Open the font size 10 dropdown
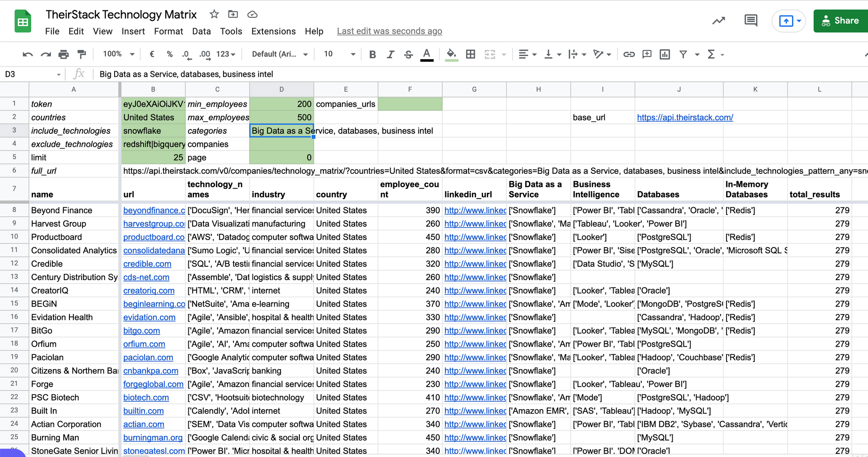Viewport: 868px width, 457px height. pyautogui.click(x=339, y=54)
